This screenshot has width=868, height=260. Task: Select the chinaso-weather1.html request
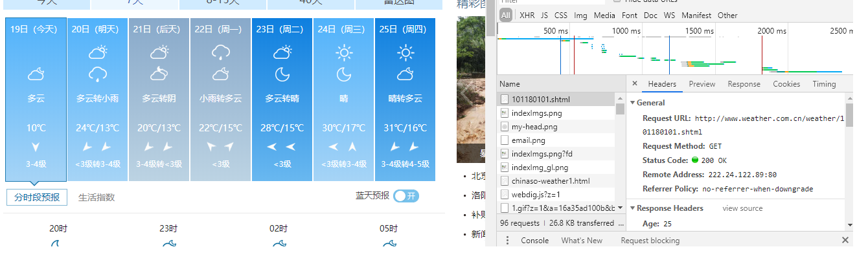550,181
